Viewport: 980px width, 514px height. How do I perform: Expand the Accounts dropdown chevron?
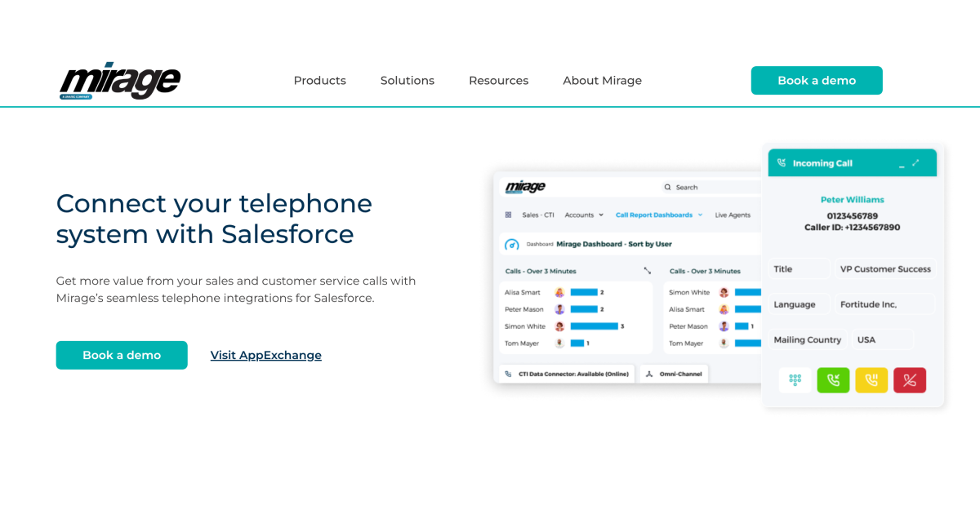click(x=601, y=215)
